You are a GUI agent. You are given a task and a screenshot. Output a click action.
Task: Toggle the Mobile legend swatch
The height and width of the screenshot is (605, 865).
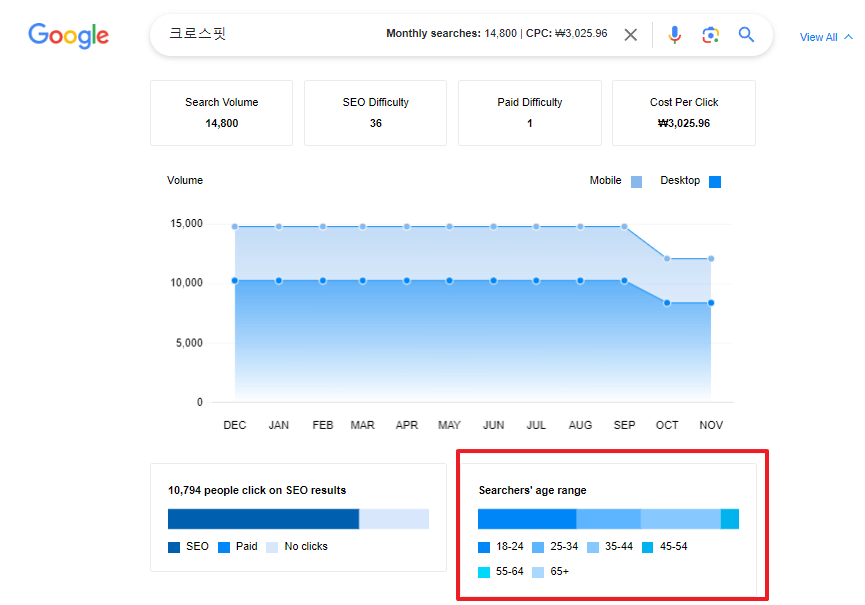click(x=637, y=182)
